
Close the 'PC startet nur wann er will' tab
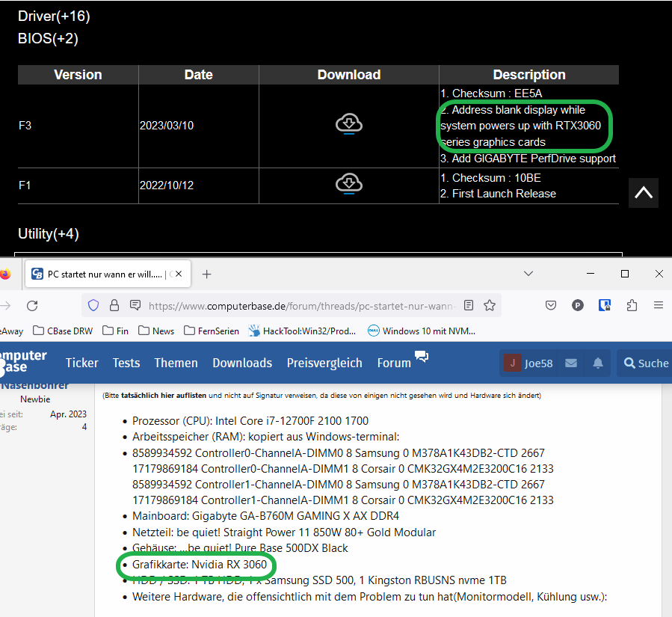tap(179, 274)
